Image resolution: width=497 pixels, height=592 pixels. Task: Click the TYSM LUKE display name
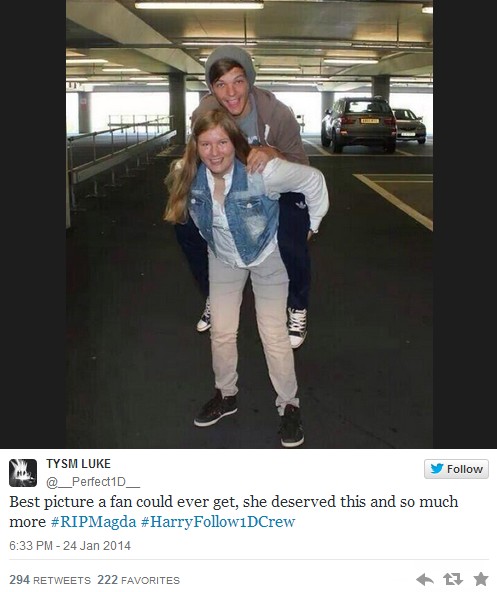click(79, 464)
